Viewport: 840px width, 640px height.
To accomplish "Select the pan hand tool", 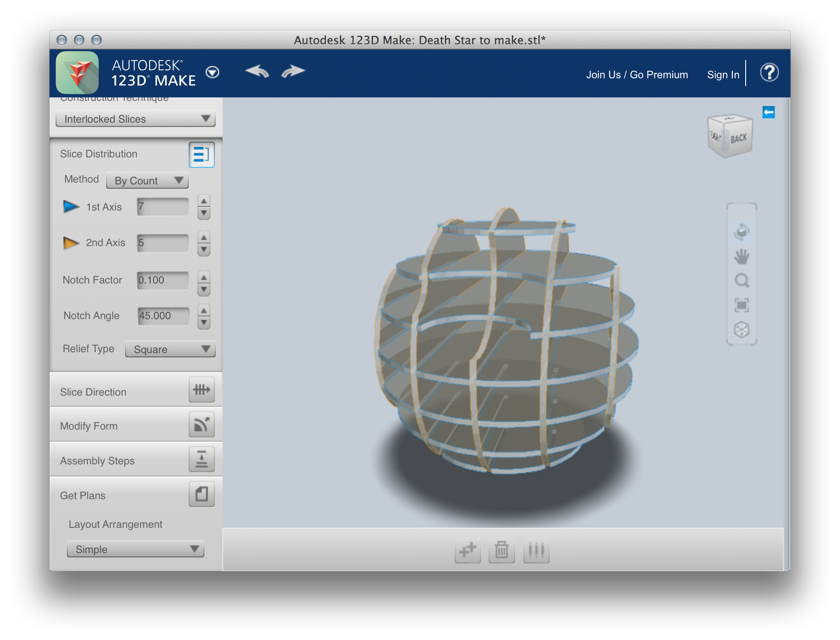I will [x=741, y=257].
